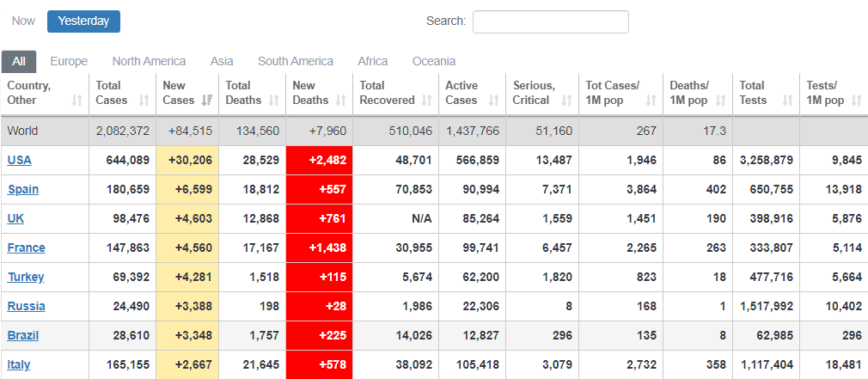Click the Italy country link
Screen dimensions: 868x379
coord(19,364)
